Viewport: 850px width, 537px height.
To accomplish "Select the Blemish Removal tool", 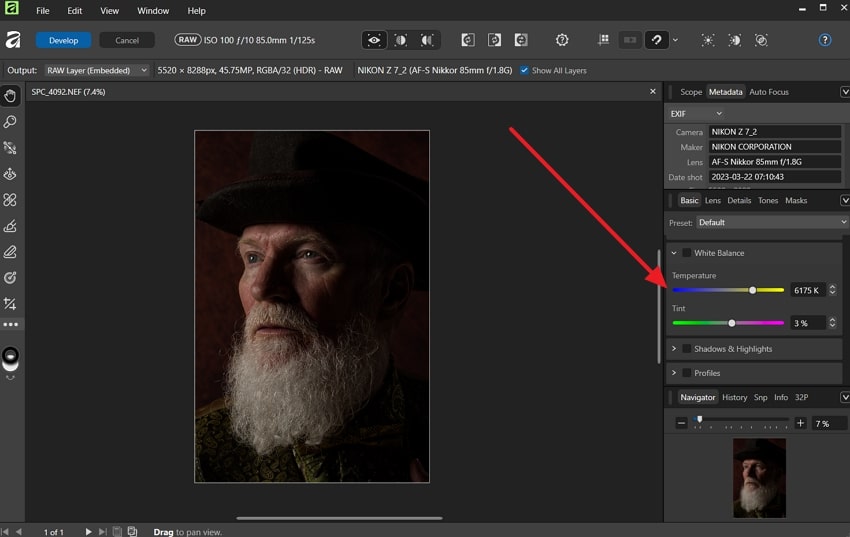I will (10, 200).
